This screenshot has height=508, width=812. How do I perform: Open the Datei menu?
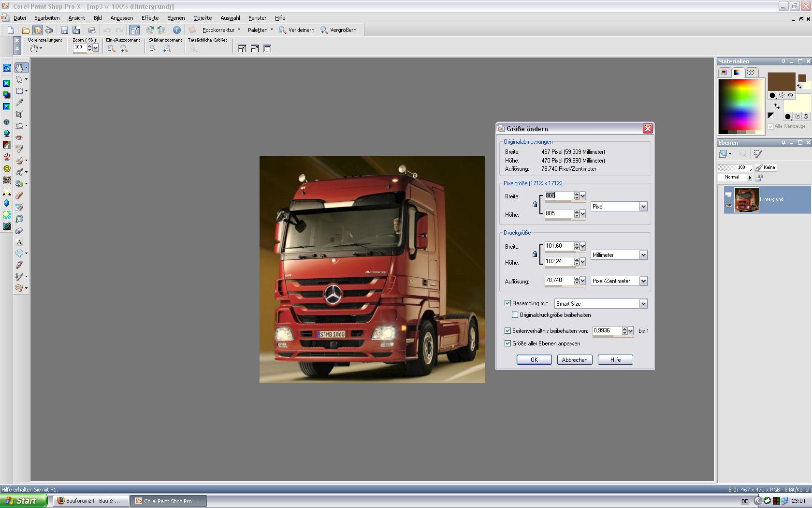point(20,18)
